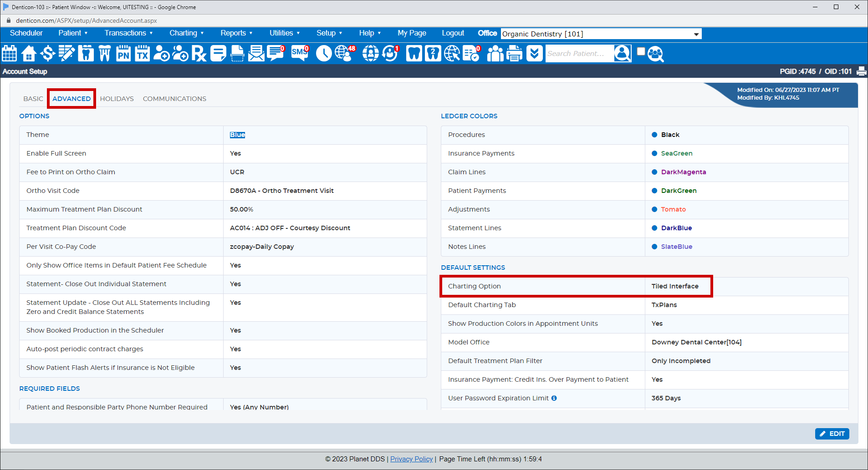The width and height of the screenshot is (868, 470).
Task: Click the Add New Patient icon
Action: [161, 53]
